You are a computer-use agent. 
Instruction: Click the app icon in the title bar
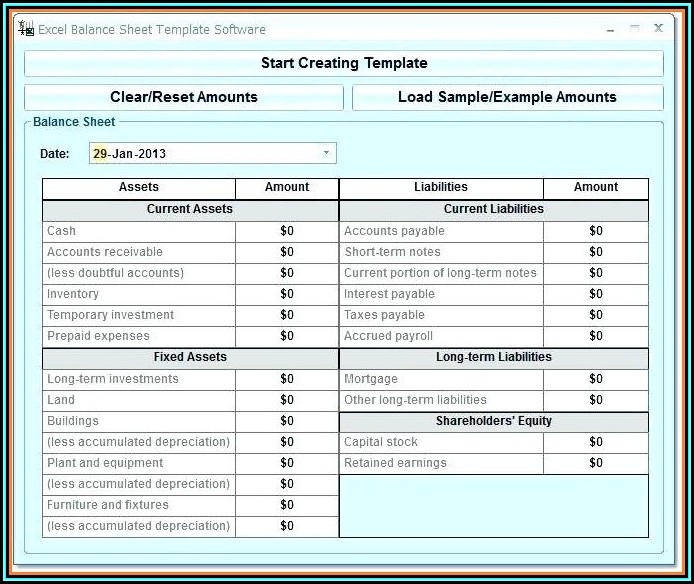coord(26,29)
